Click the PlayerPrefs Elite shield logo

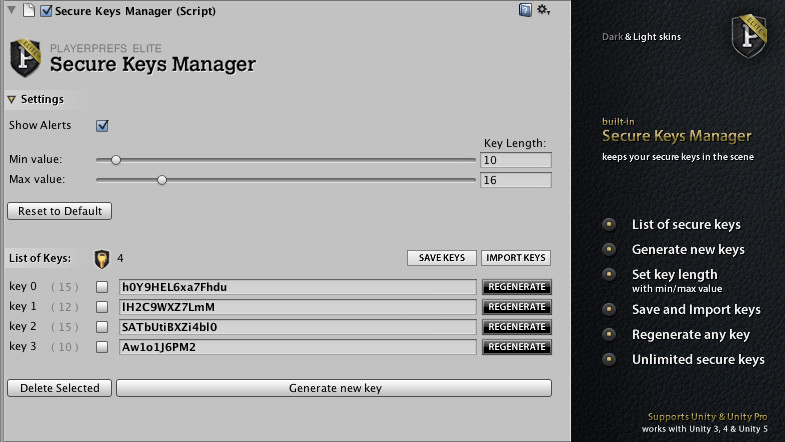coord(25,58)
